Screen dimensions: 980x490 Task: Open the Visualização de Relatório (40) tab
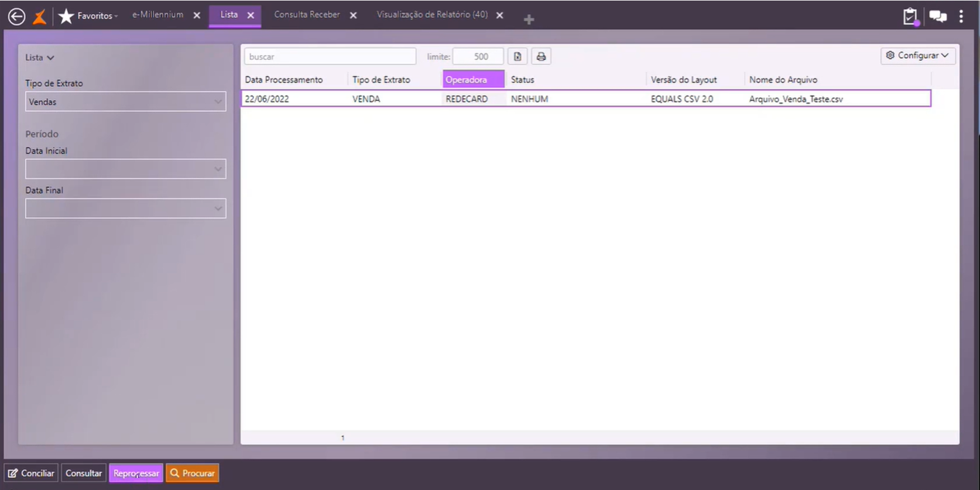click(x=432, y=15)
